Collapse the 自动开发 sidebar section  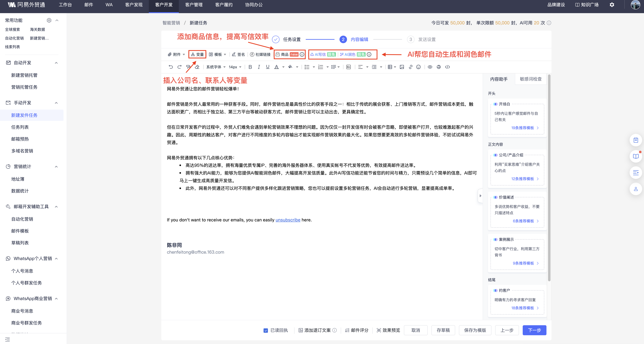[56, 63]
